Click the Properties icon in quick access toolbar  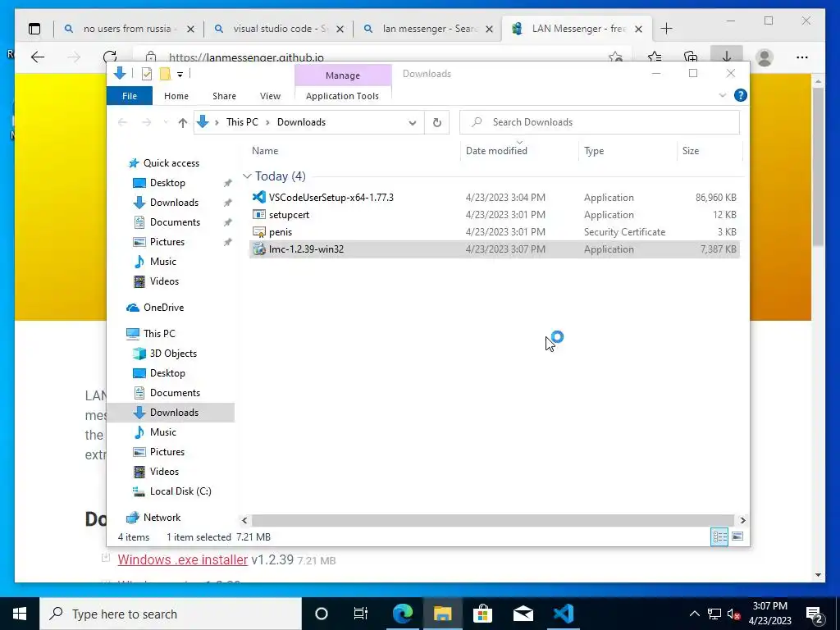146,74
